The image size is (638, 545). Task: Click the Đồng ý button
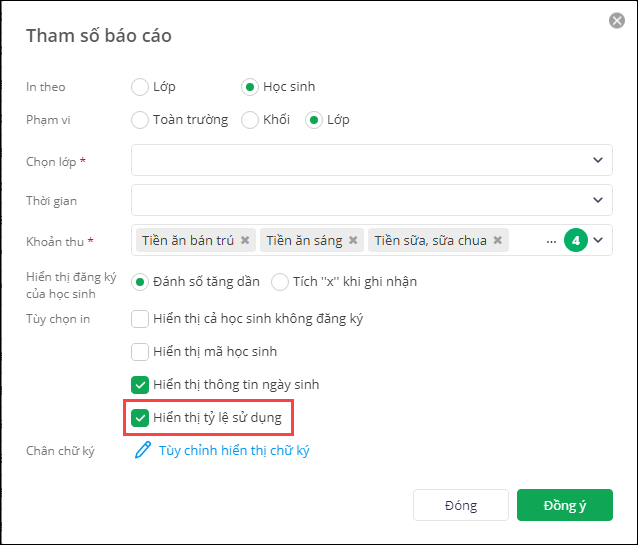coord(564,505)
